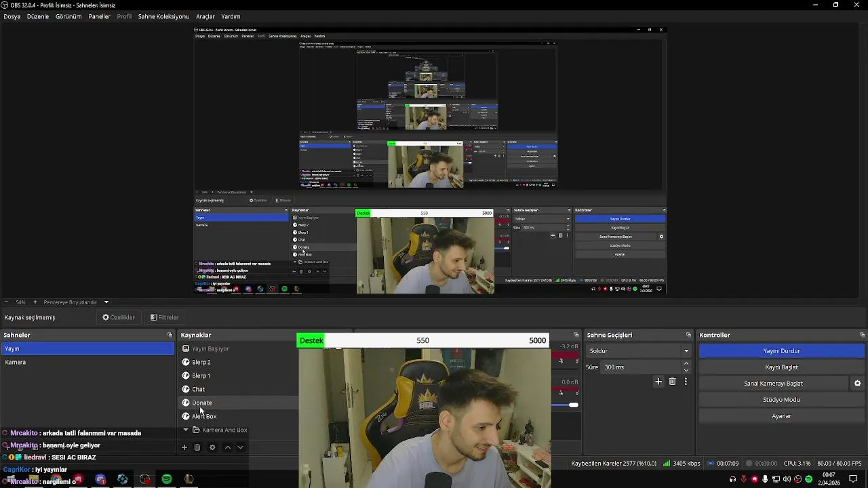Move source down with arrow
868x488 pixels.
tap(240, 447)
